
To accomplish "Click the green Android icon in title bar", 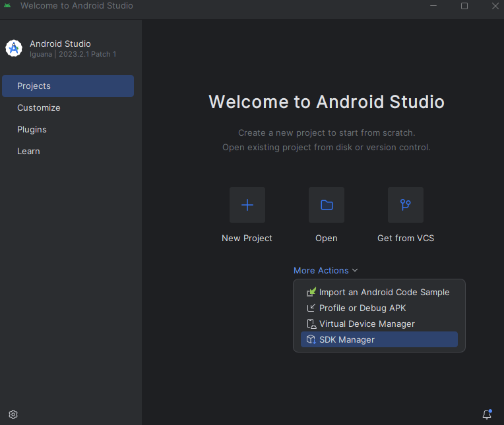I will coord(7,5).
